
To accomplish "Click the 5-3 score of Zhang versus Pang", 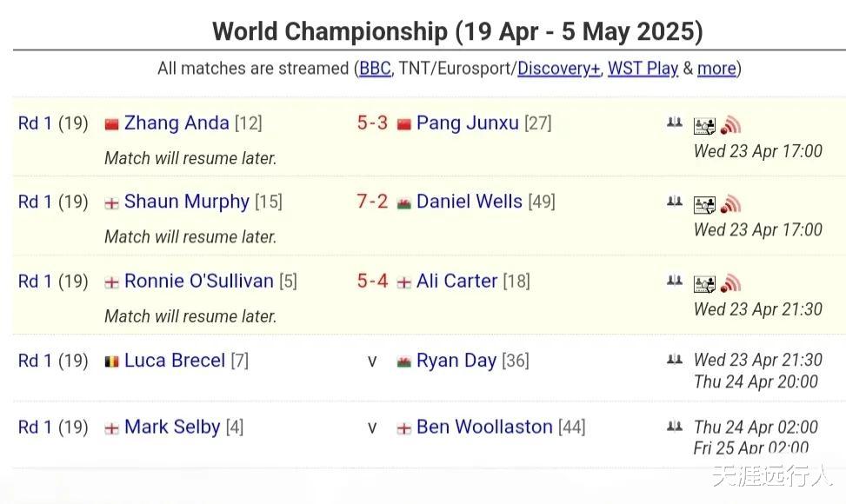I will pos(372,123).
